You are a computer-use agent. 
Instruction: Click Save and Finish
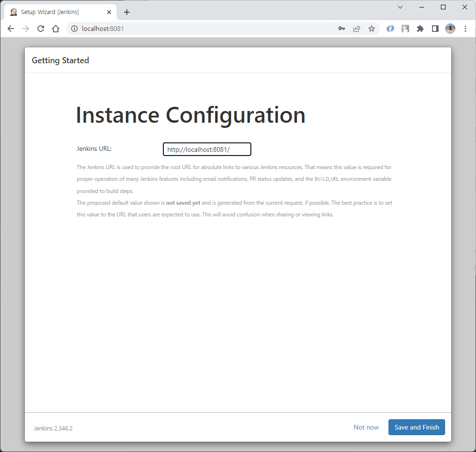(417, 427)
